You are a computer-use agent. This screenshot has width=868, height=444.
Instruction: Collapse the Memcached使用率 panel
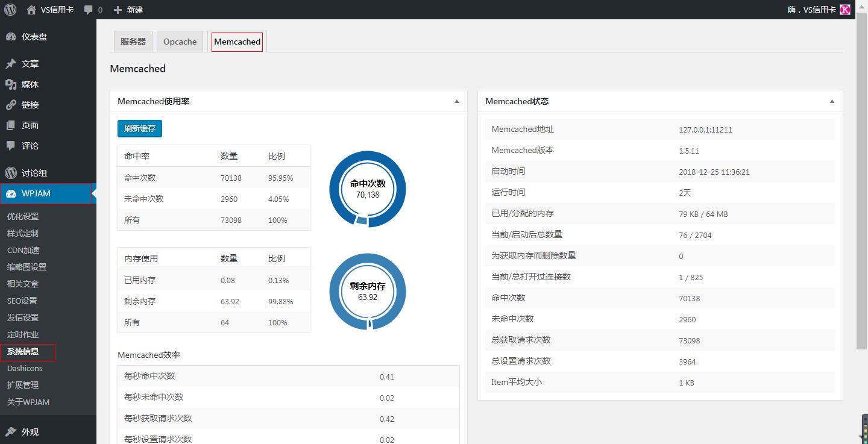coord(456,102)
